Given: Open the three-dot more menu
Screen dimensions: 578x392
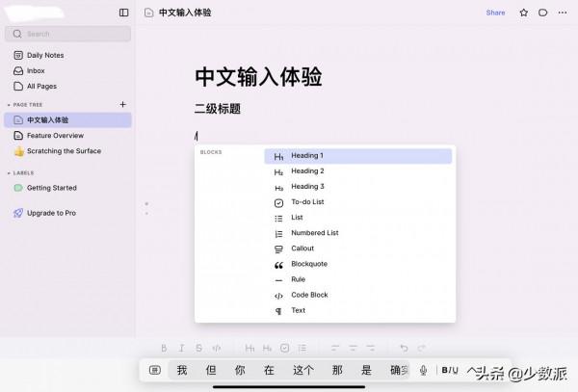Looking at the screenshot, I should (563, 13).
